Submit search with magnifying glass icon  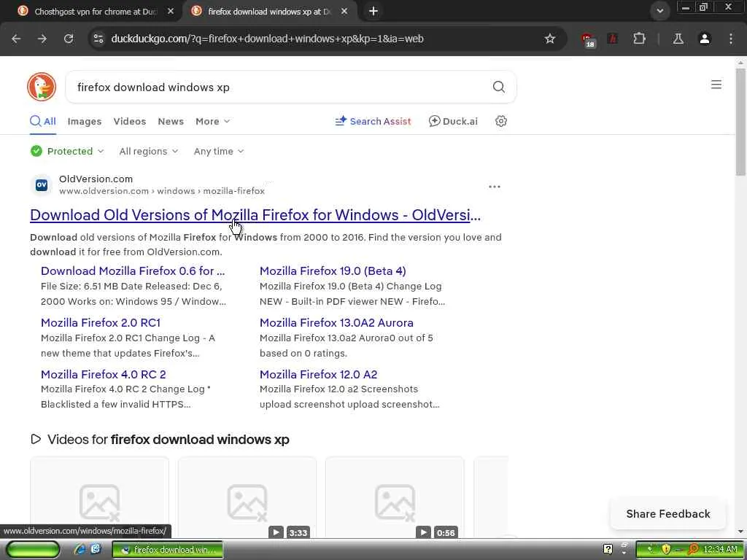tap(499, 87)
